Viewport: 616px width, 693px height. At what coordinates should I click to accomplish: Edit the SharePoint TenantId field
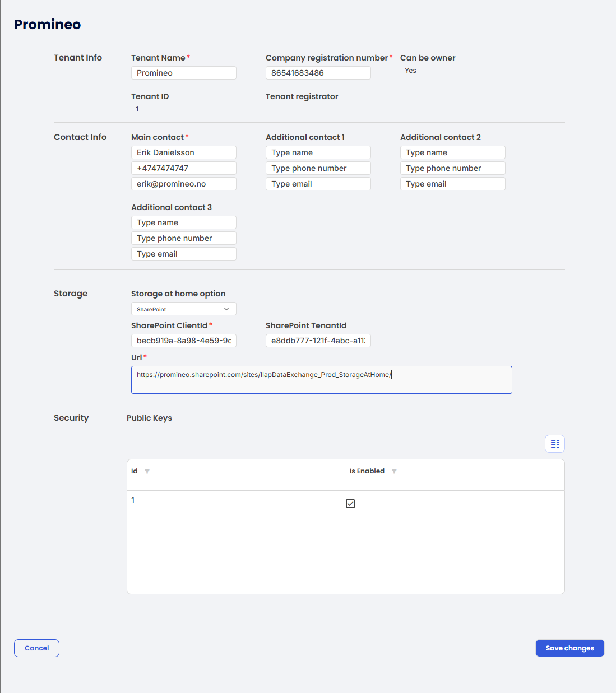coord(318,341)
